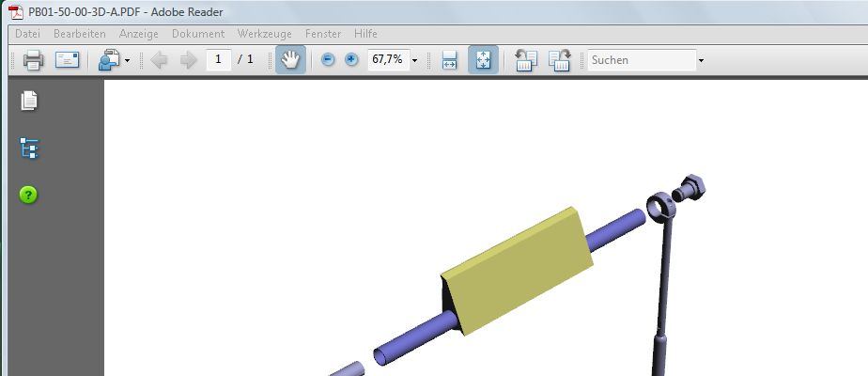Click the hex bolt in the 3D model
Image resolution: width=868 pixels, height=376 pixels.
point(690,188)
